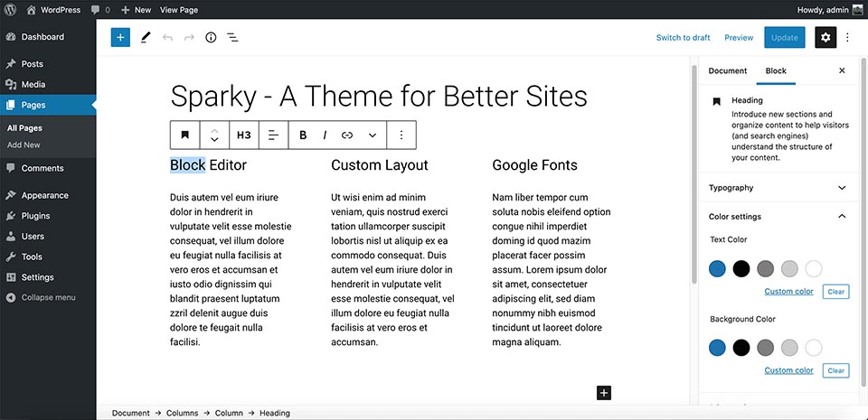Click New in the admin bar

(137, 9)
